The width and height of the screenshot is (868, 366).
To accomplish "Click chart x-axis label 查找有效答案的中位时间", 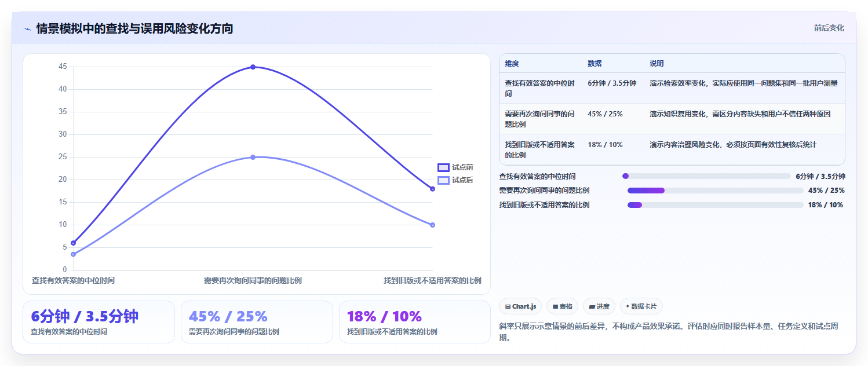I will pyautogui.click(x=73, y=280).
